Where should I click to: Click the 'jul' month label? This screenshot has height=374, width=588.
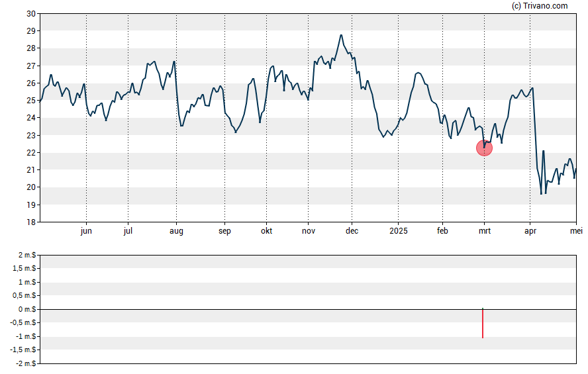coord(128,231)
